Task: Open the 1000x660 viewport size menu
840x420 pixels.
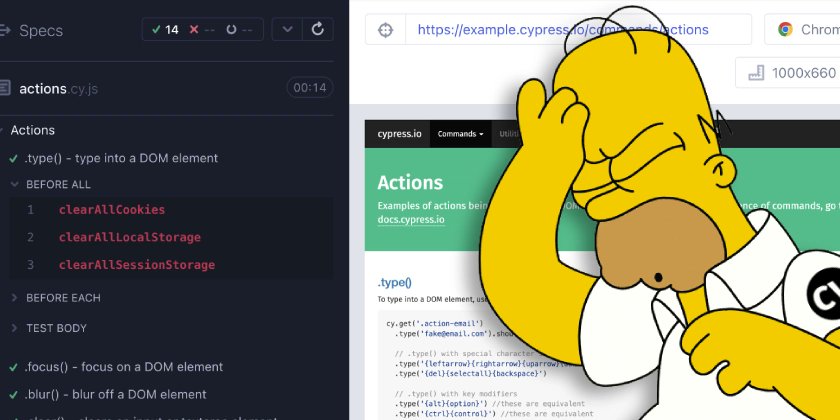Action: (x=788, y=73)
